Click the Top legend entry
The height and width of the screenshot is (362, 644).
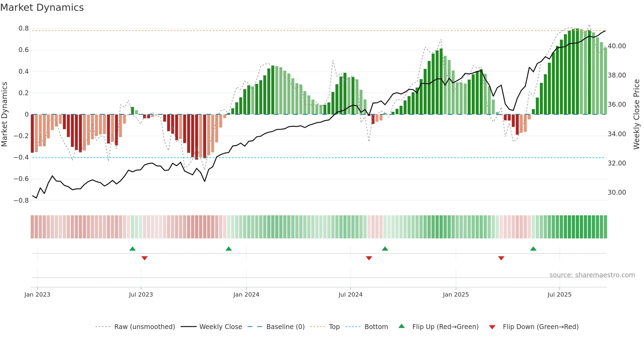[325, 327]
